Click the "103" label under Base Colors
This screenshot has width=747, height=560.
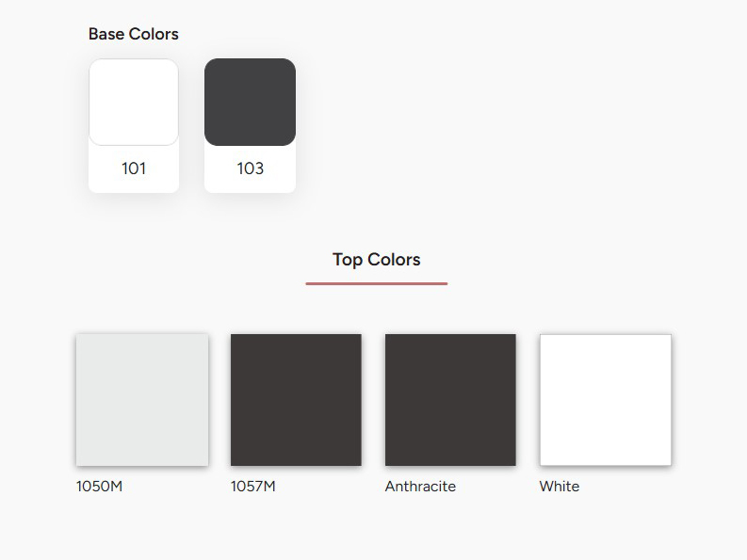tap(250, 169)
